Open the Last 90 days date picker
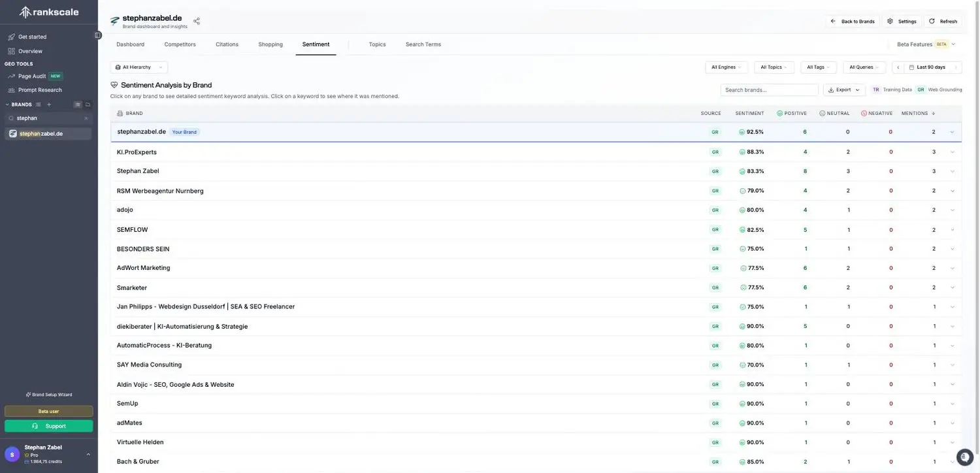Viewport: 980px width, 473px height. (928, 67)
